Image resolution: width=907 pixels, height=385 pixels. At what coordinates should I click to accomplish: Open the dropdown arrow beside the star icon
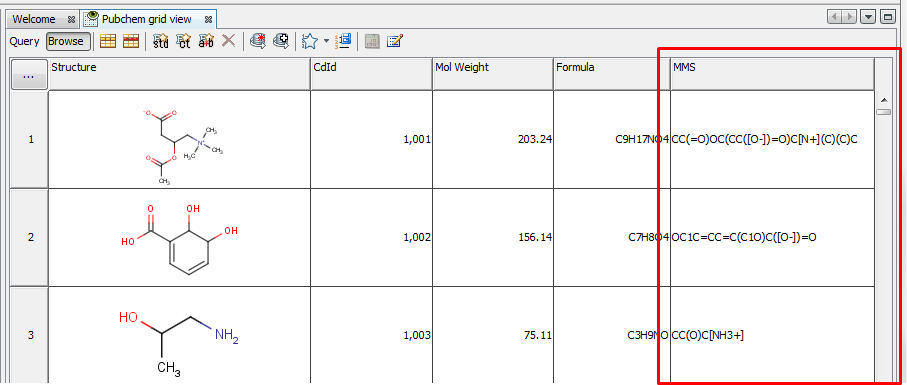[326, 41]
